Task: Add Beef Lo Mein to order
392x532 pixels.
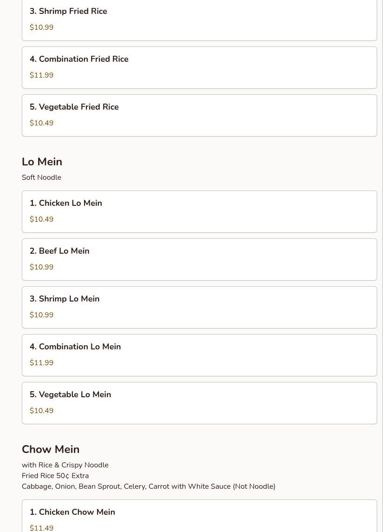Action: click(199, 260)
